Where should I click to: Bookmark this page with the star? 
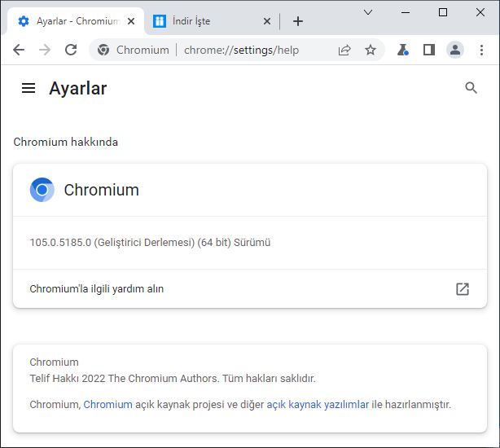pyautogui.click(x=371, y=50)
